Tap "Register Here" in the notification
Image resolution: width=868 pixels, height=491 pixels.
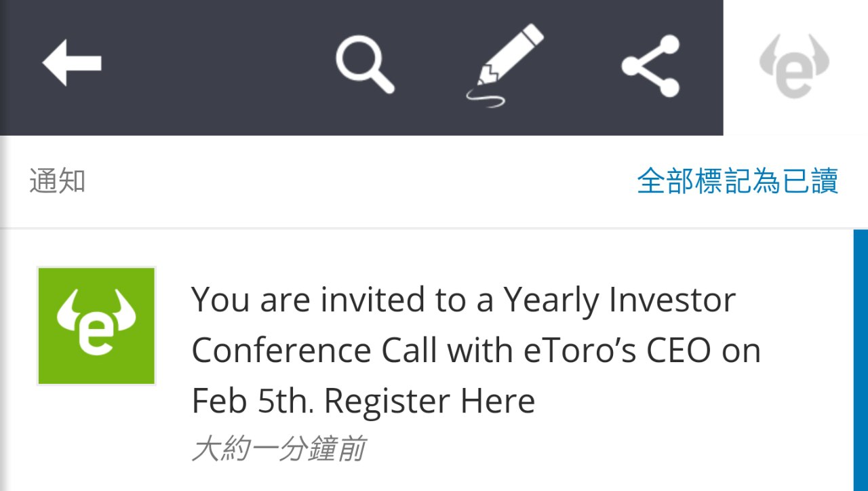coord(429,401)
